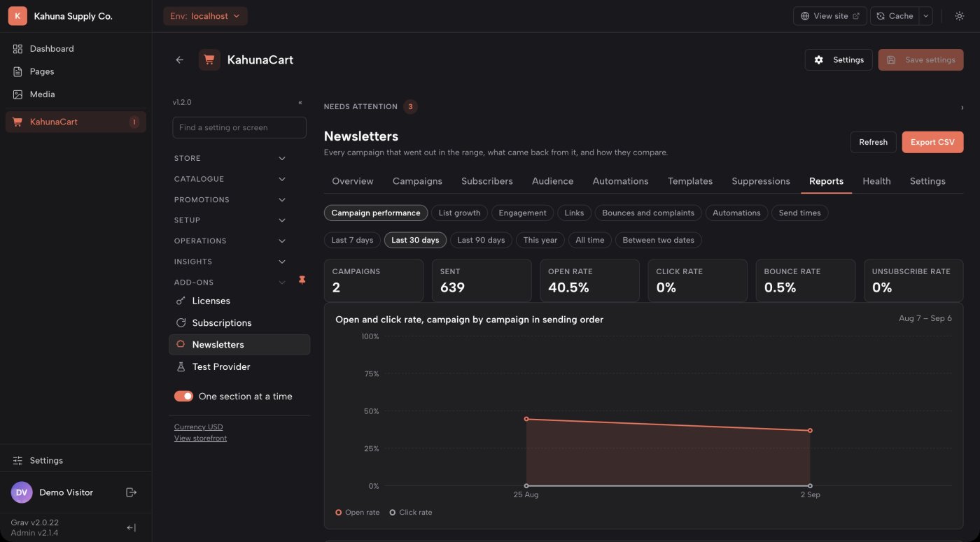Open the Licenses add-on
Viewport: 980px width, 542px height.
(x=239, y=301)
